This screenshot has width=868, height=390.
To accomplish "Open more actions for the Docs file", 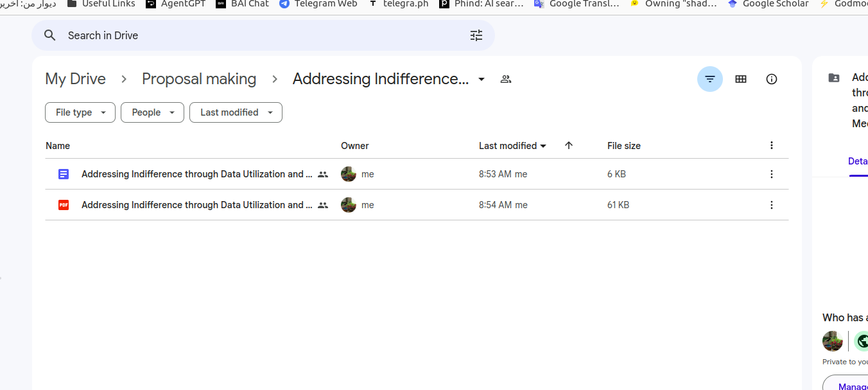I will 772,174.
